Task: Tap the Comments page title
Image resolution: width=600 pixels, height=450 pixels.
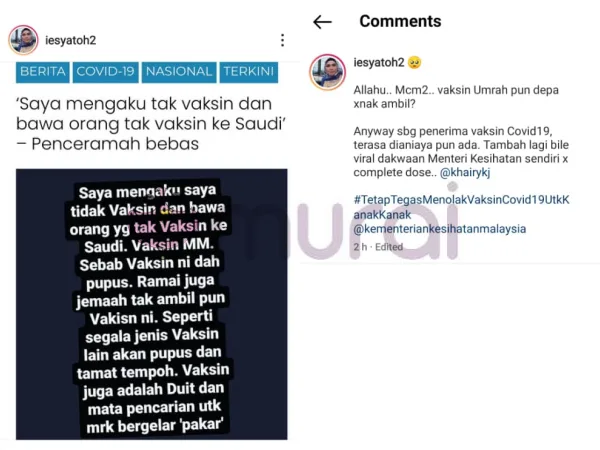Action: pyautogui.click(x=400, y=21)
